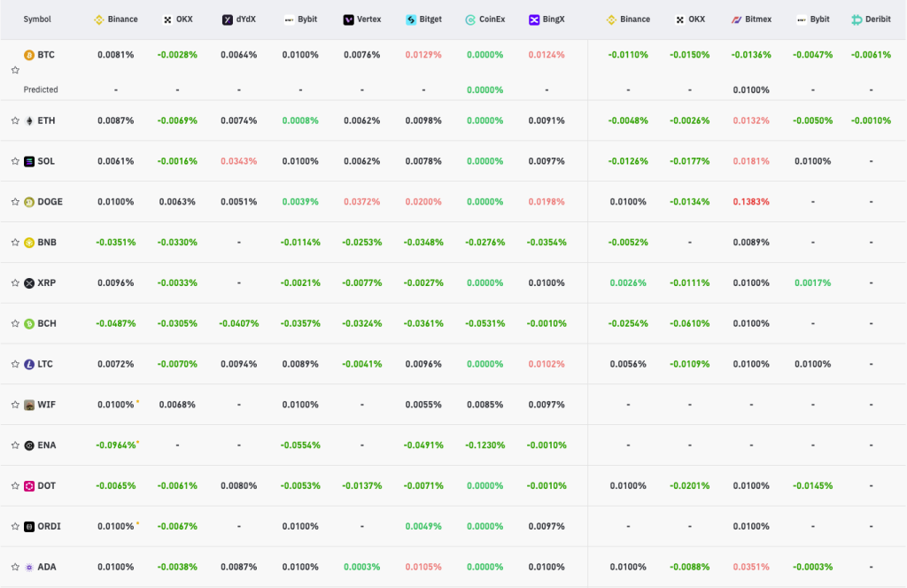Add WIF to favorites via star
Viewport: 907px width, 588px height.
click(x=15, y=405)
